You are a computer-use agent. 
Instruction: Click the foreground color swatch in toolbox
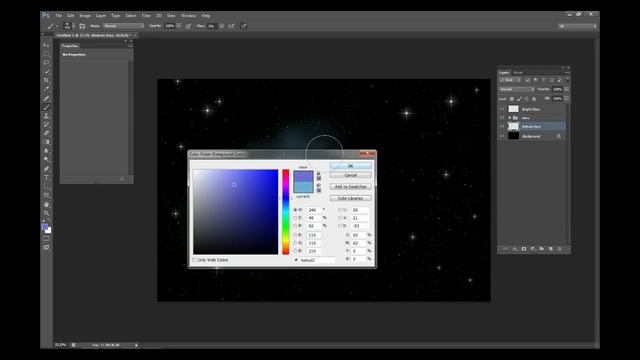point(44,227)
